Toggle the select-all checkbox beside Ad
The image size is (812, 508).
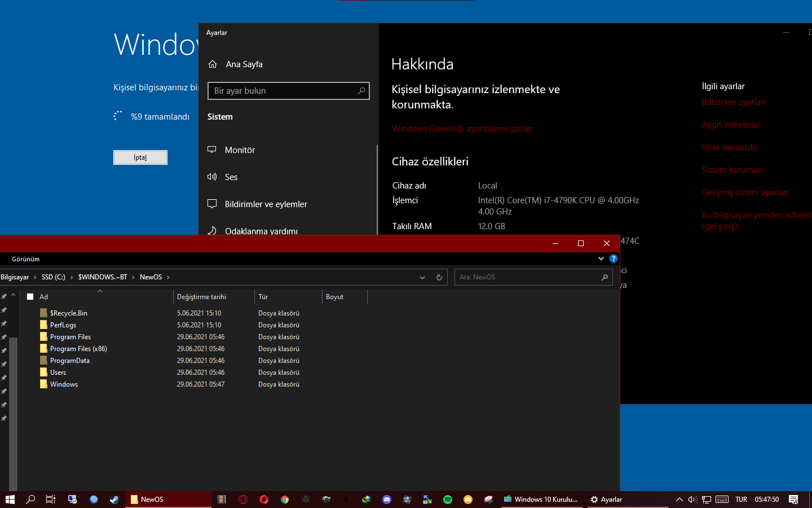30,297
